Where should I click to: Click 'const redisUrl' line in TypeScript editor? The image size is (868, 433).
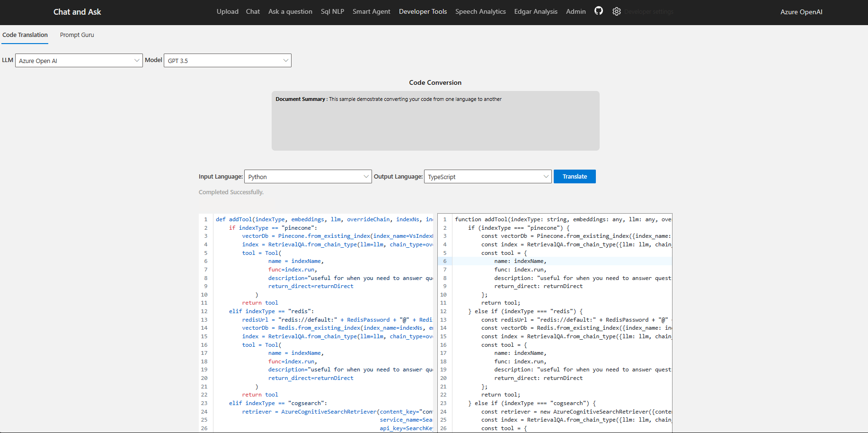(576, 320)
